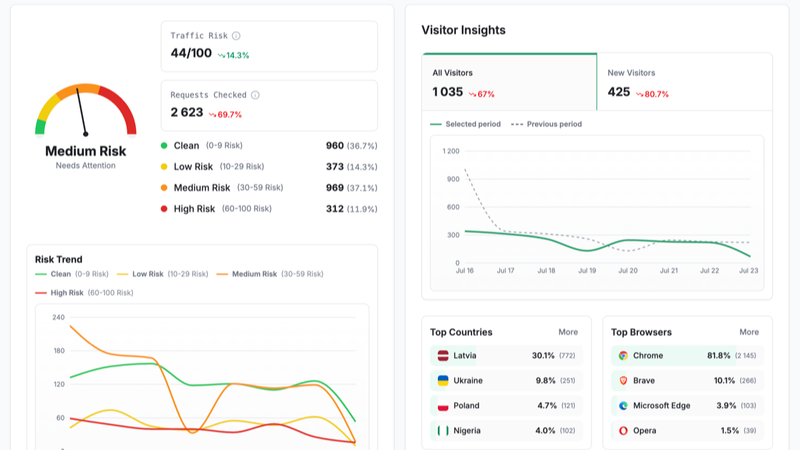Click the Opera browser icon

(623, 431)
